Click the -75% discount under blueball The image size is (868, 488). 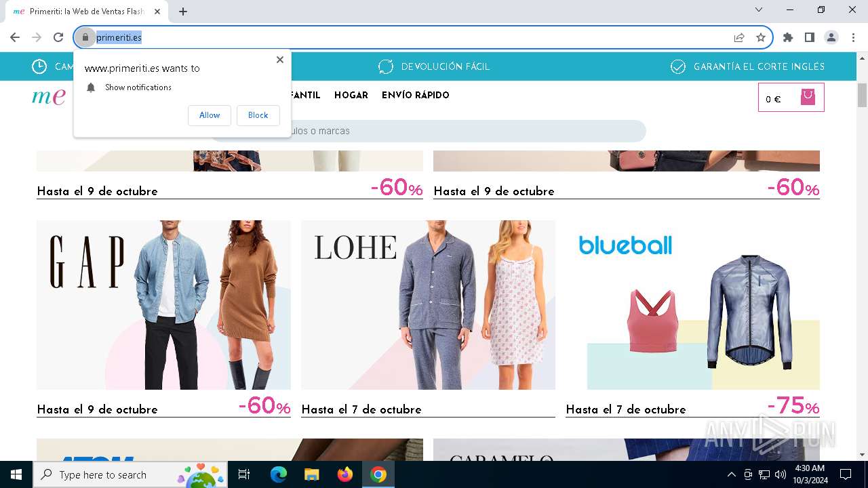coord(793,405)
